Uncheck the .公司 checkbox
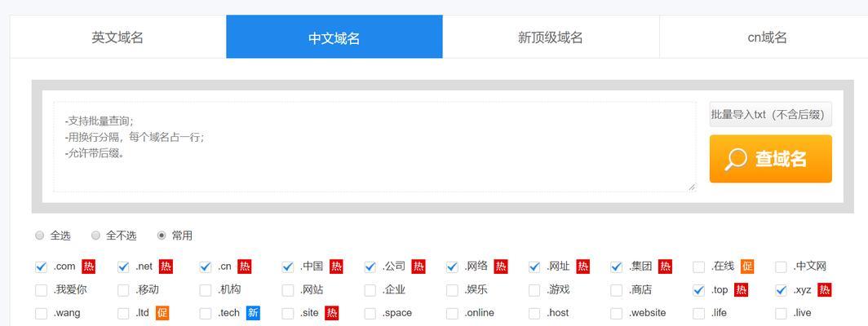The height and width of the screenshot is (326, 868). tap(370, 267)
